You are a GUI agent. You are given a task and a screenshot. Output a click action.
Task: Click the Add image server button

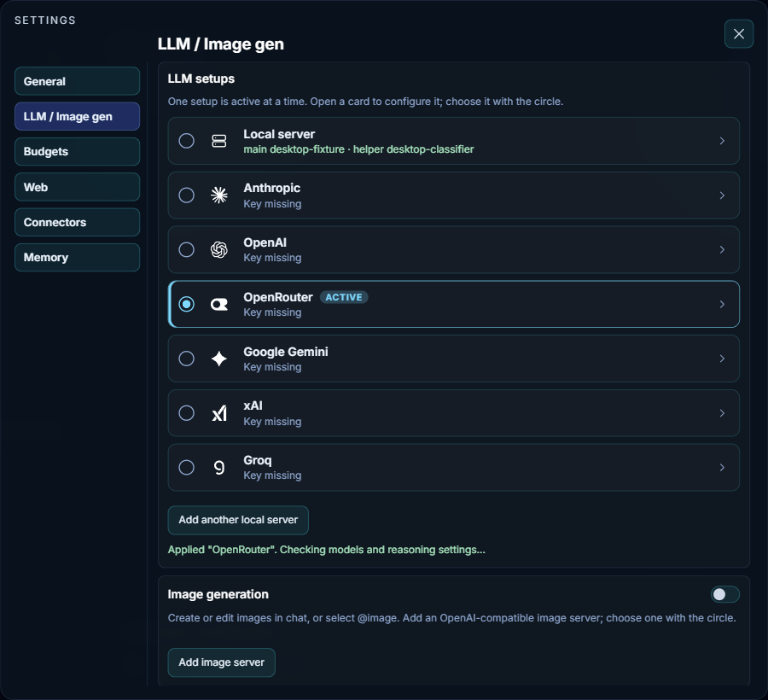[x=221, y=662]
